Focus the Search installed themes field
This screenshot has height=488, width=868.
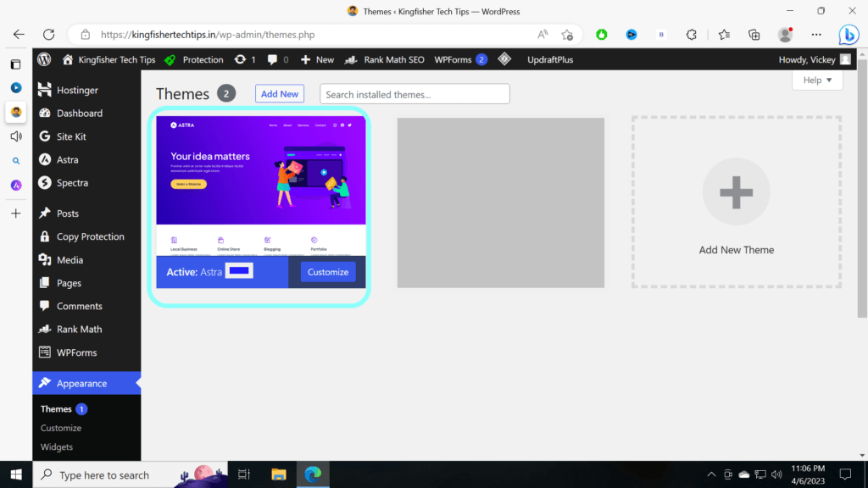[415, 94]
